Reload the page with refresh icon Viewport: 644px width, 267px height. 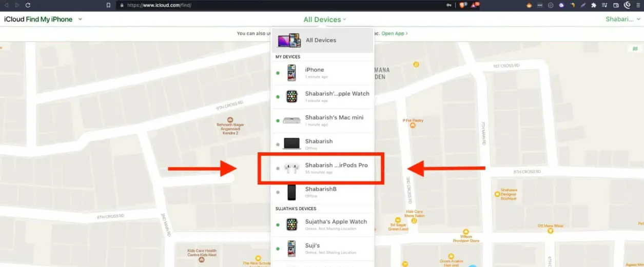pyautogui.click(x=28, y=5)
